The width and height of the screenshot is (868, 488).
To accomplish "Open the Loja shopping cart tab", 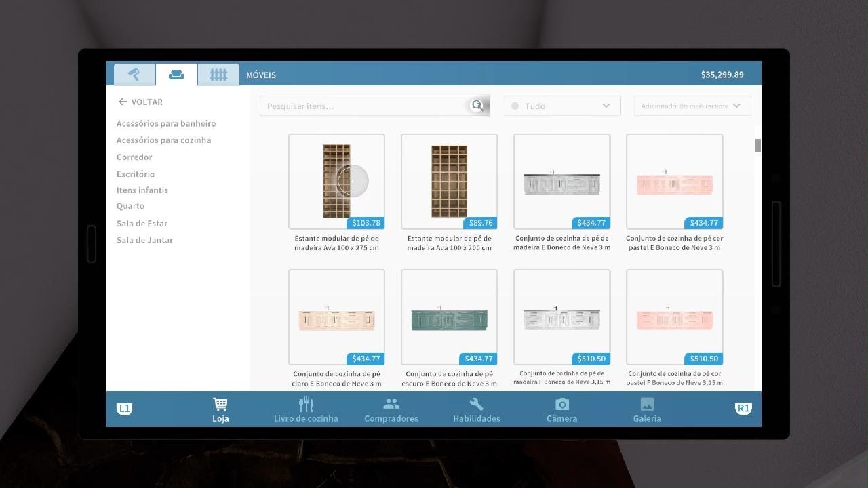I will point(220,409).
